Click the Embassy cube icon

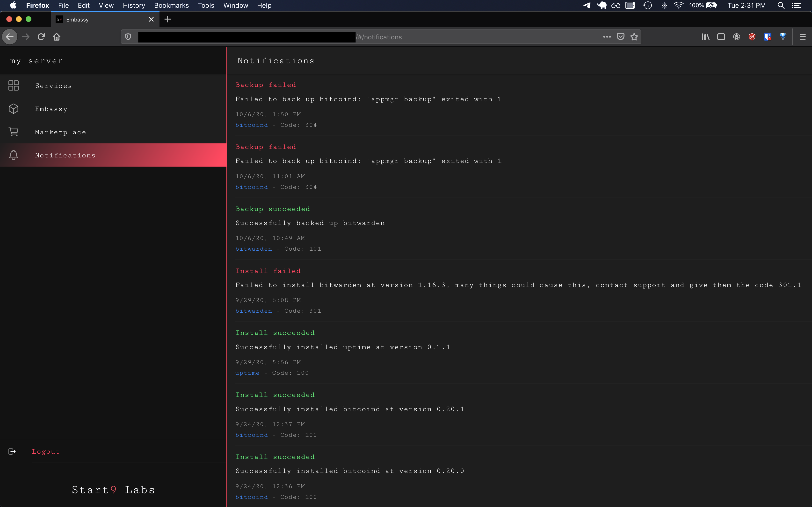(x=14, y=109)
